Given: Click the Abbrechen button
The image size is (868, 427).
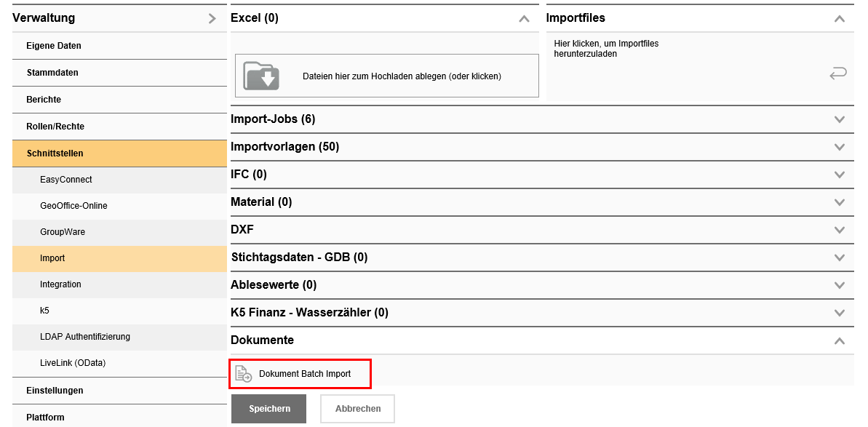Looking at the screenshot, I should tap(357, 409).
